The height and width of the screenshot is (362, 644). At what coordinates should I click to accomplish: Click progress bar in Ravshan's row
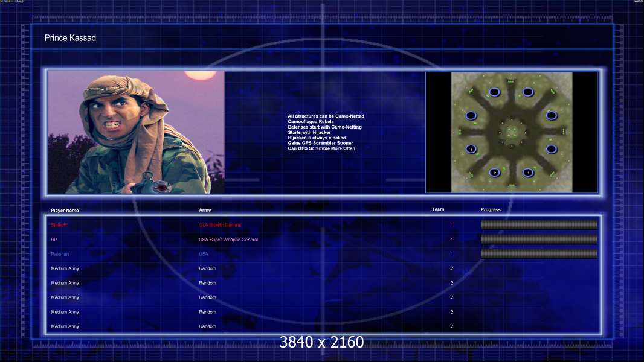pyautogui.click(x=539, y=254)
